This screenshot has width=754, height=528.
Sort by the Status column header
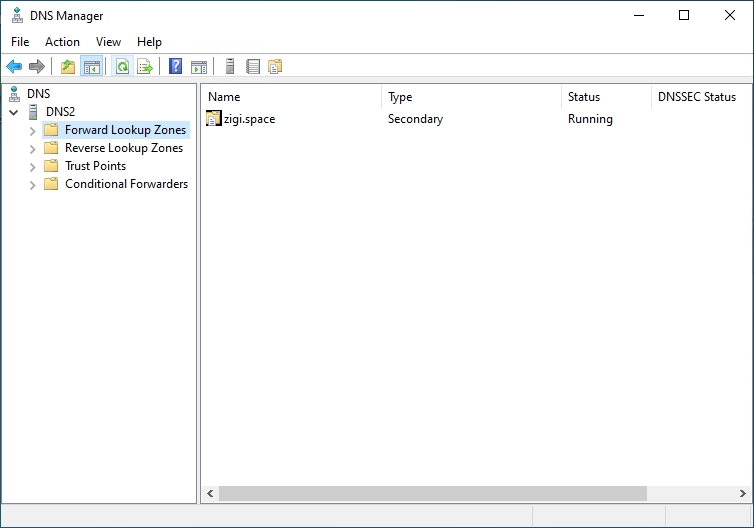(x=606, y=97)
